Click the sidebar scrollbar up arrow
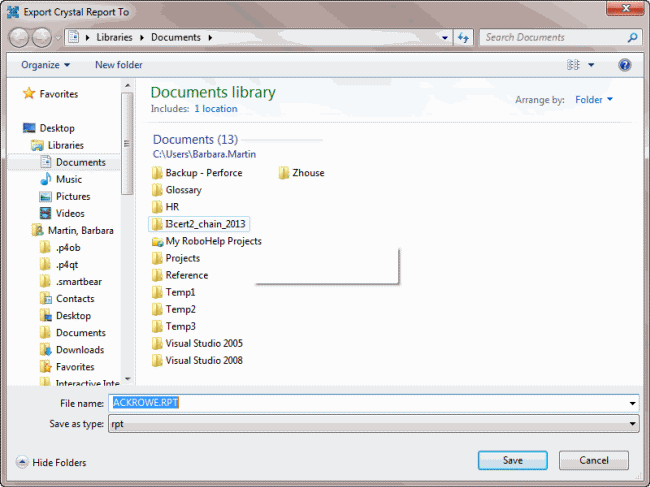 (128, 85)
